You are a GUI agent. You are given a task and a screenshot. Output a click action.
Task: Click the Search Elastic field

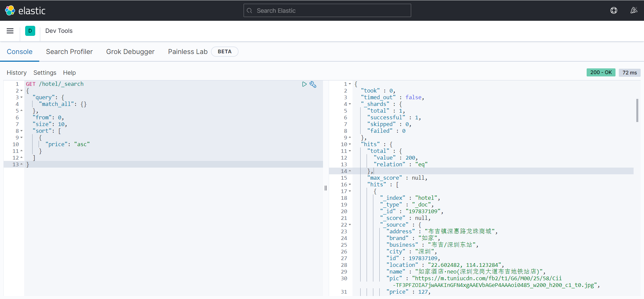point(327,10)
